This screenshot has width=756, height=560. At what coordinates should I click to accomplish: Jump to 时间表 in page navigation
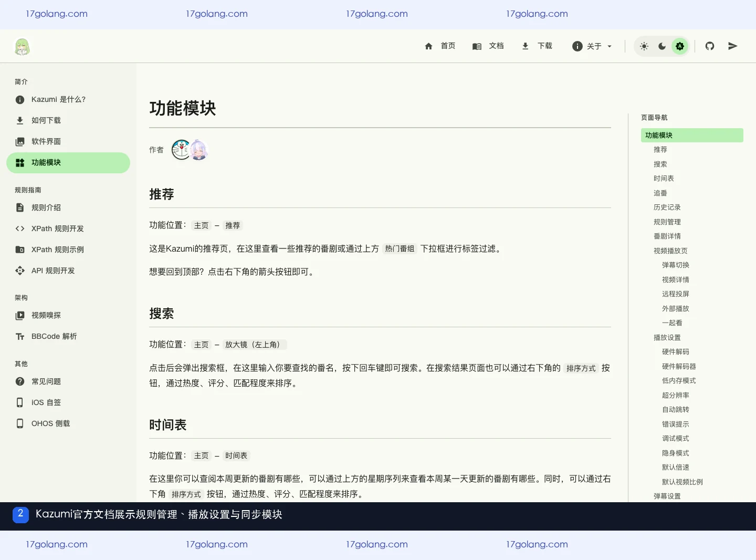tap(664, 179)
